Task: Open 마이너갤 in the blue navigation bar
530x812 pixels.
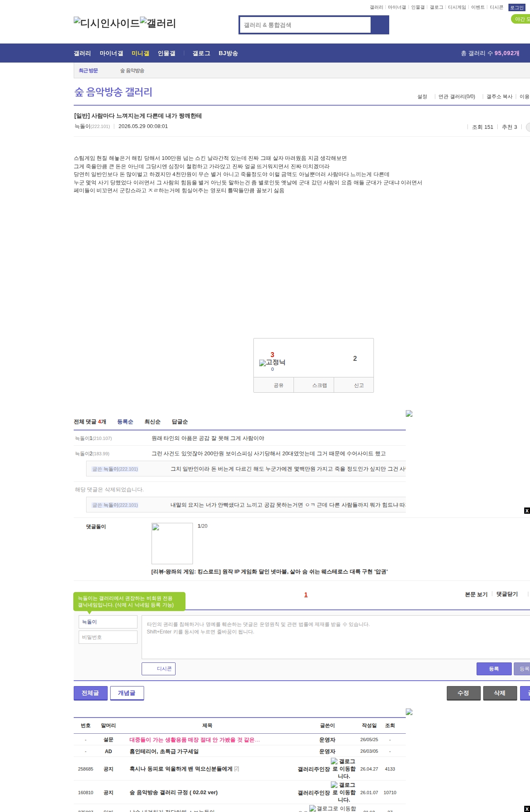Action: 111,53
